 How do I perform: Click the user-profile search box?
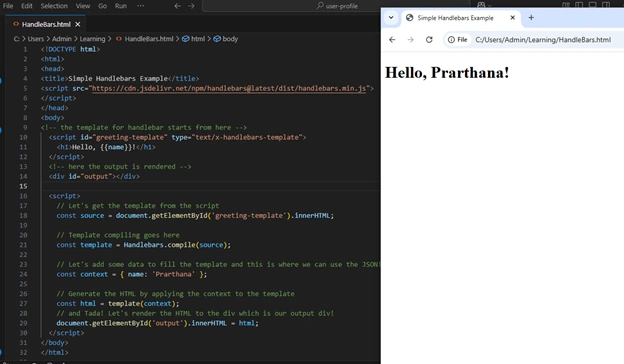click(336, 6)
